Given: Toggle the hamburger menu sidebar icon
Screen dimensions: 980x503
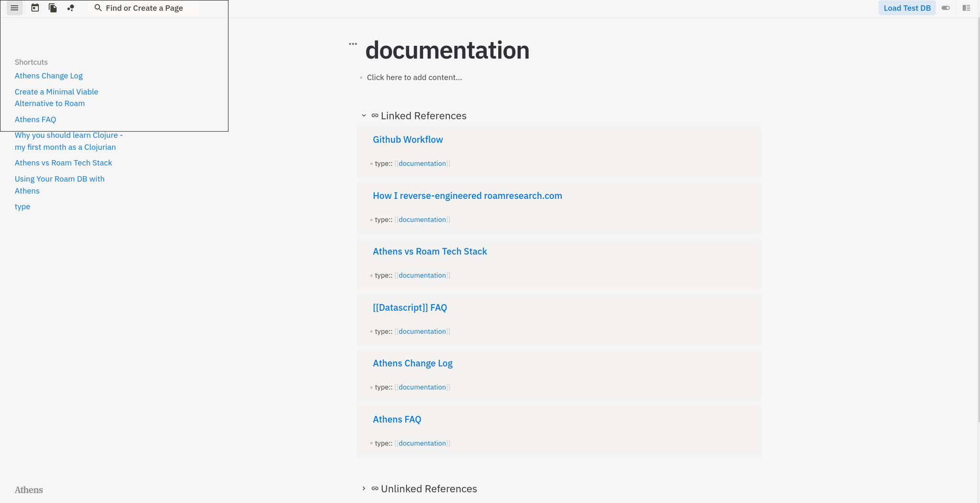Looking at the screenshot, I should (14, 8).
